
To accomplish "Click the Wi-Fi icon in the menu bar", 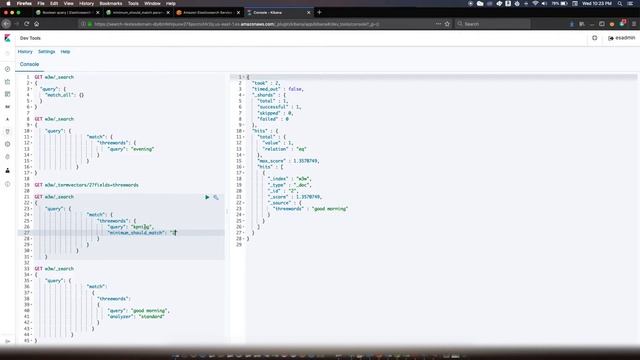I will pos(535,3).
